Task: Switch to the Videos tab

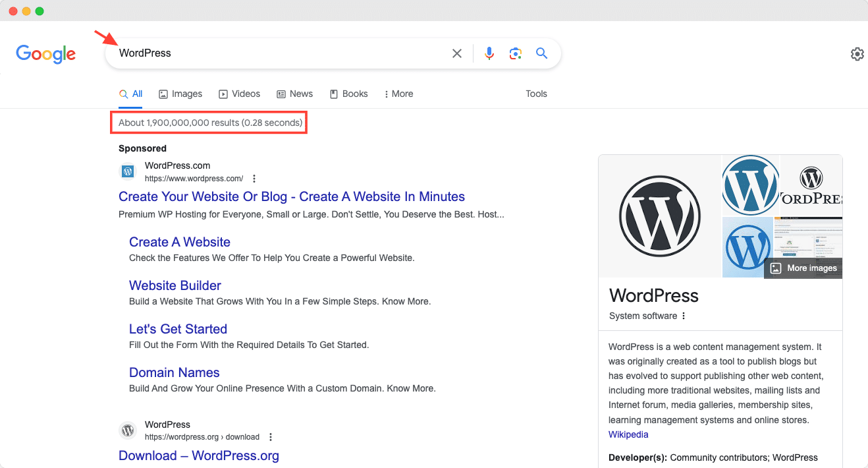Action: pyautogui.click(x=240, y=94)
